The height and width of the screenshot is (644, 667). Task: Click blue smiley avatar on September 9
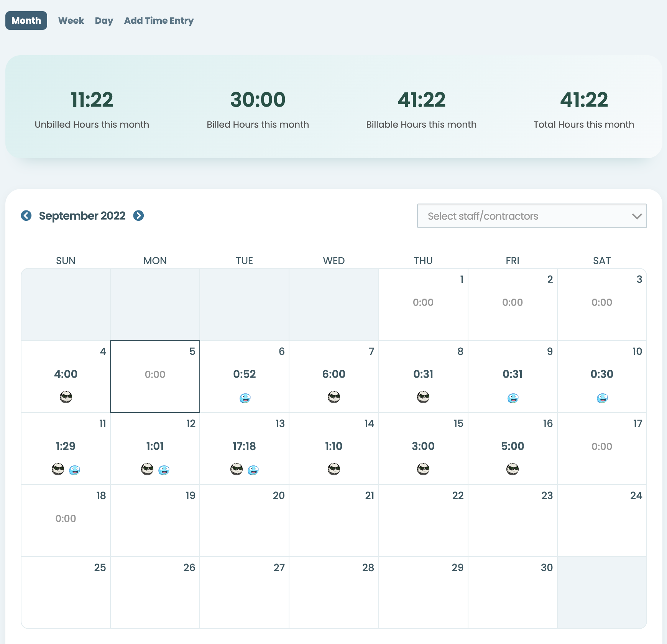[513, 398]
